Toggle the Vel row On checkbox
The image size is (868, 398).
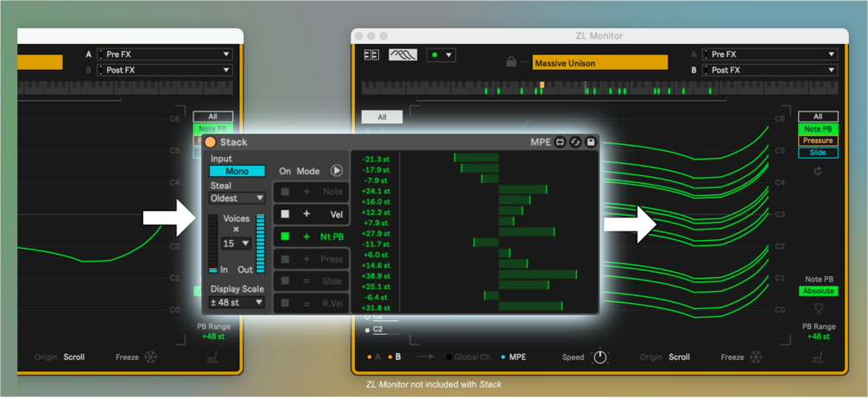(x=285, y=214)
